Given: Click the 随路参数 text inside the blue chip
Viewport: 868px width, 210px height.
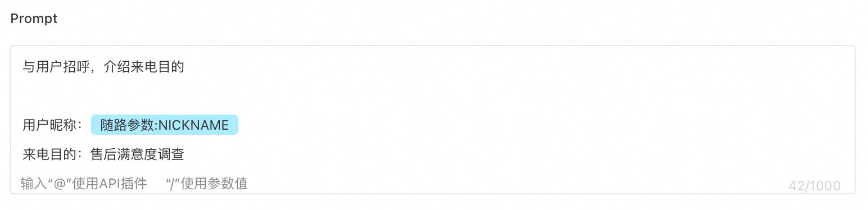Looking at the screenshot, I should click(127, 125).
